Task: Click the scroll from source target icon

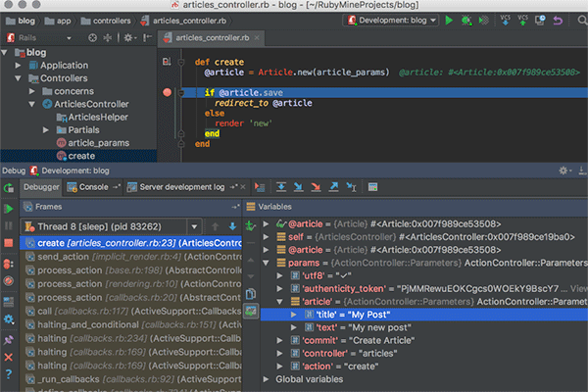Action: 92,38
